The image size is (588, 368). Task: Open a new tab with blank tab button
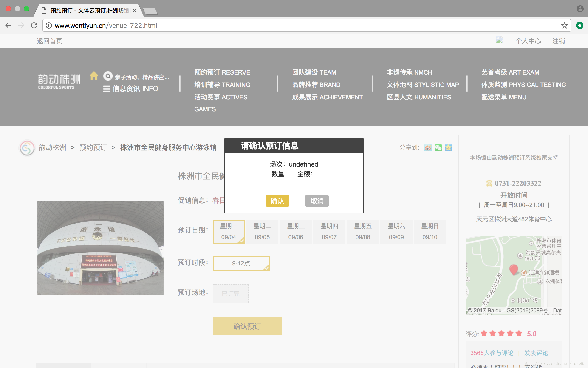[x=150, y=11]
